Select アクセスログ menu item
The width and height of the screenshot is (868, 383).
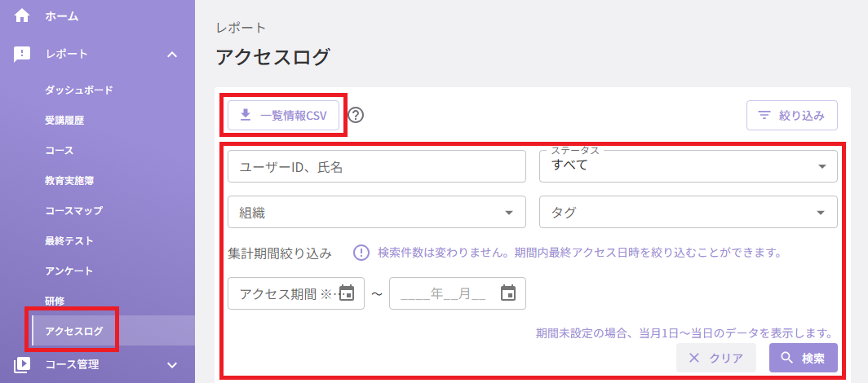(x=113, y=331)
